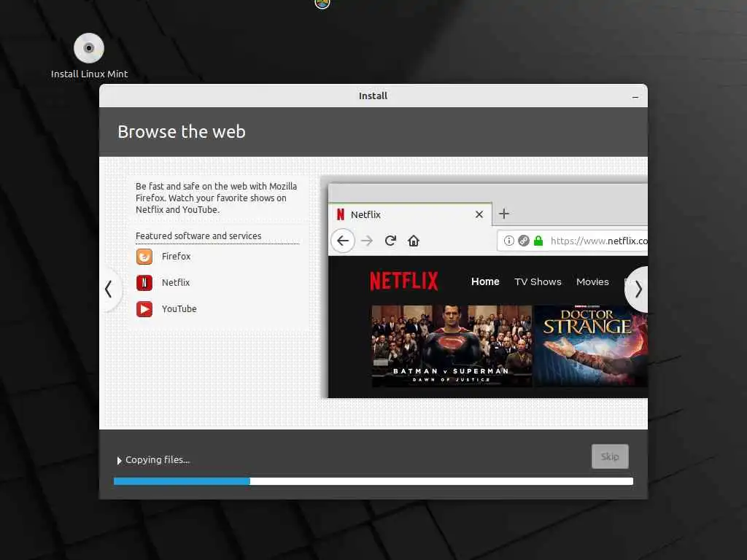Select Movies in the Netflix menu

(x=592, y=282)
